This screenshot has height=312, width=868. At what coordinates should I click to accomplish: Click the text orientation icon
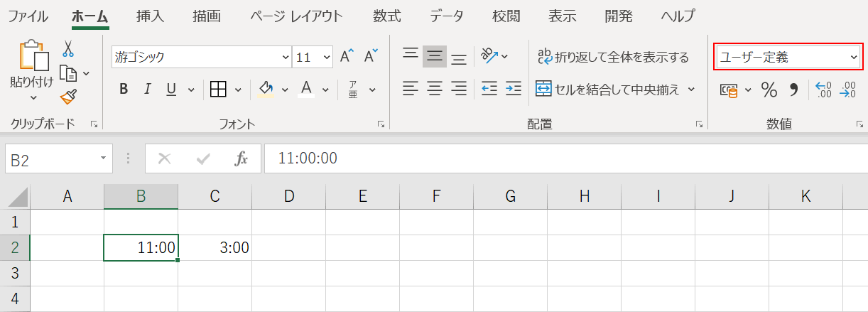(x=489, y=55)
